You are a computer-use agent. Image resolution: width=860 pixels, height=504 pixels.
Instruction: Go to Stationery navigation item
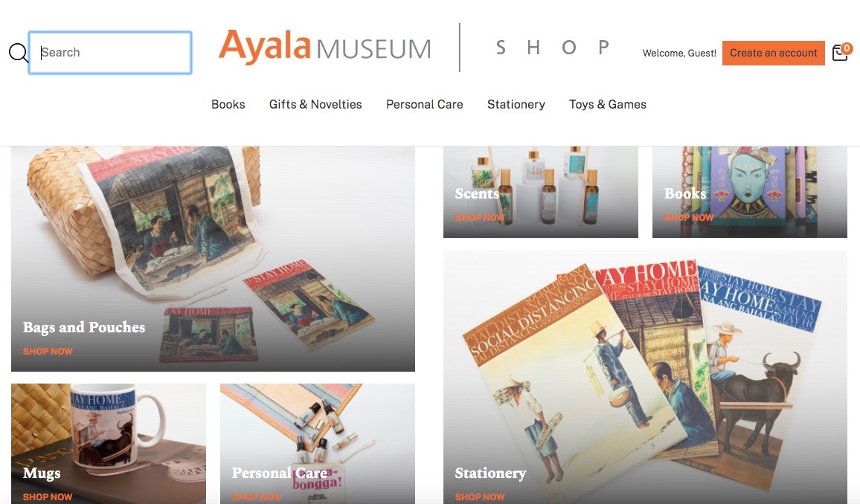point(516,104)
